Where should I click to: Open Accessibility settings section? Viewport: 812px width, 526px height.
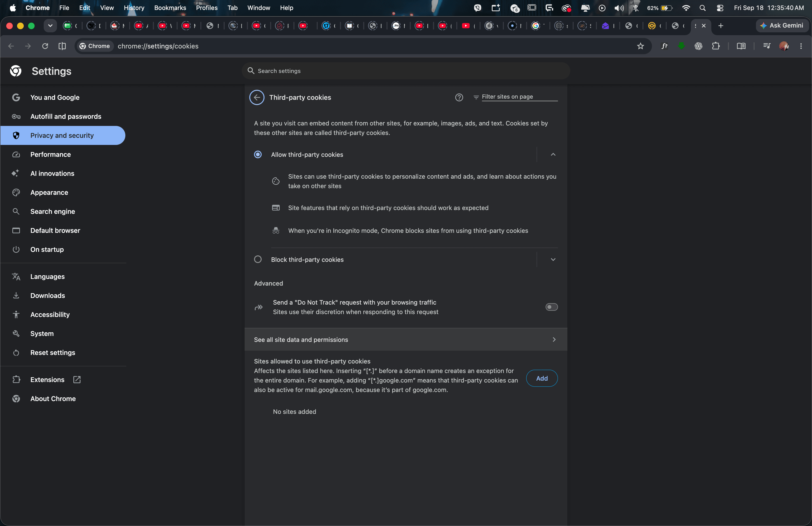pos(50,315)
